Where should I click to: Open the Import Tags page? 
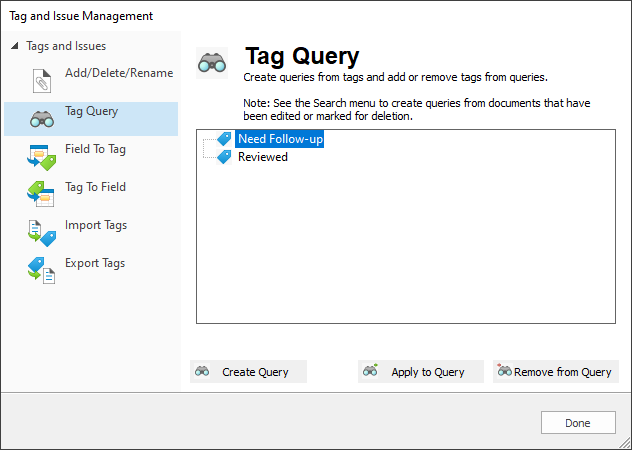pyautogui.click(x=96, y=225)
